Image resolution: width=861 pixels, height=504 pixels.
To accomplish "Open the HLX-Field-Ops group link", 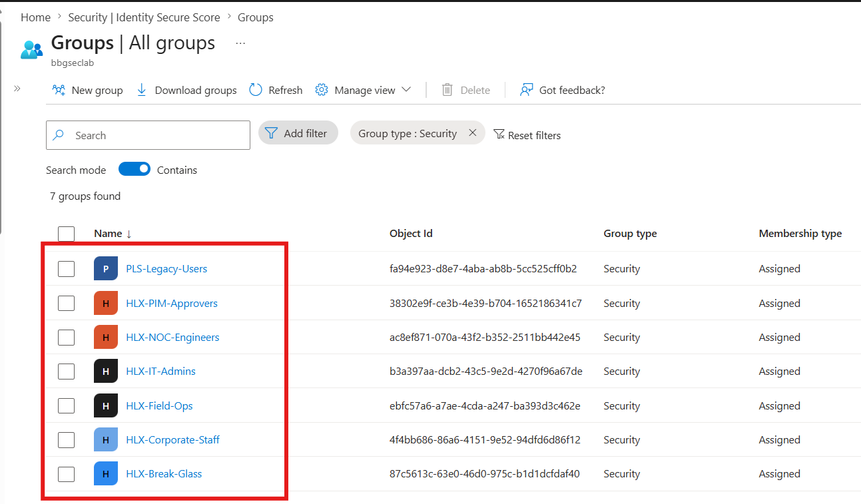I will pyautogui.click(x=159, y=405).
